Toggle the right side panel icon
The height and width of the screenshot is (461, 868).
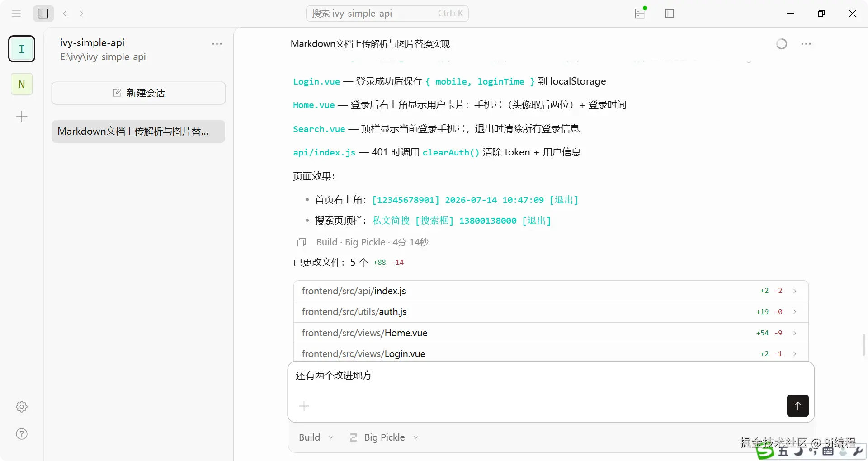[670, 14]
